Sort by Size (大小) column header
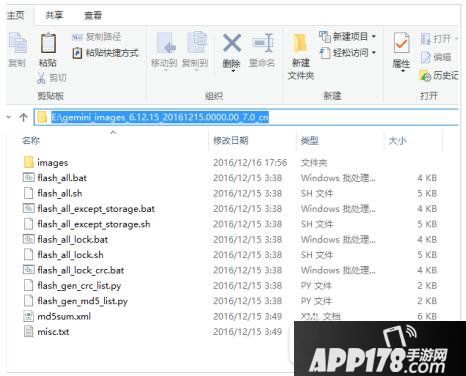Screen dimensions: 466x376 click(x=398, y=141)
